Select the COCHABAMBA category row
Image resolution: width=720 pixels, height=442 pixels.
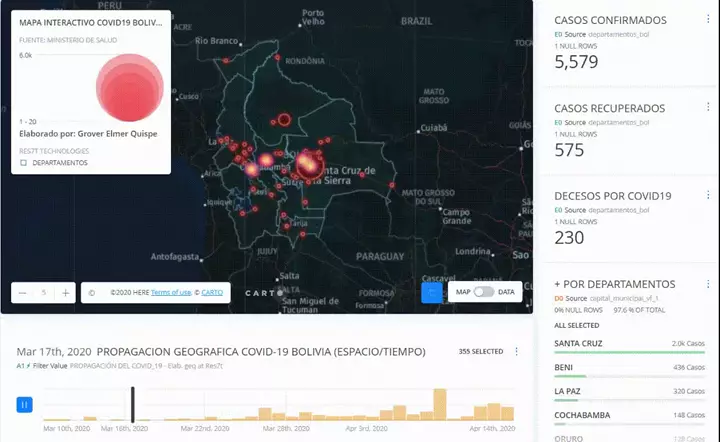click(x=629, y=418)
